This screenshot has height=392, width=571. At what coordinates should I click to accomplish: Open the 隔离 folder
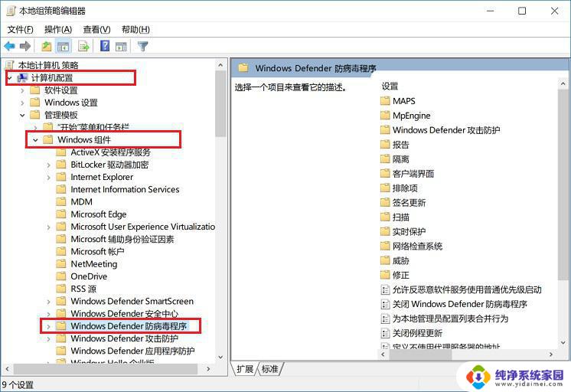pyautogui.click(x=400, y=159)
